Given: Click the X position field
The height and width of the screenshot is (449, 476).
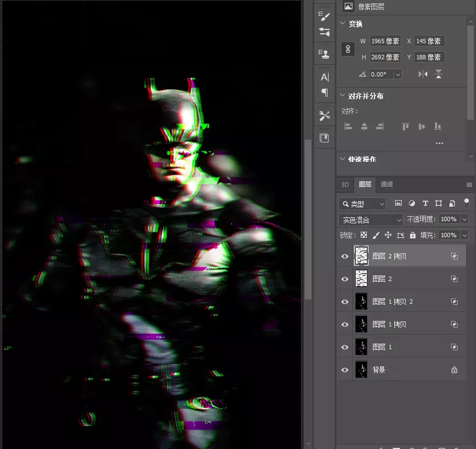Looking at the screenshot, I should coord(429,41).
